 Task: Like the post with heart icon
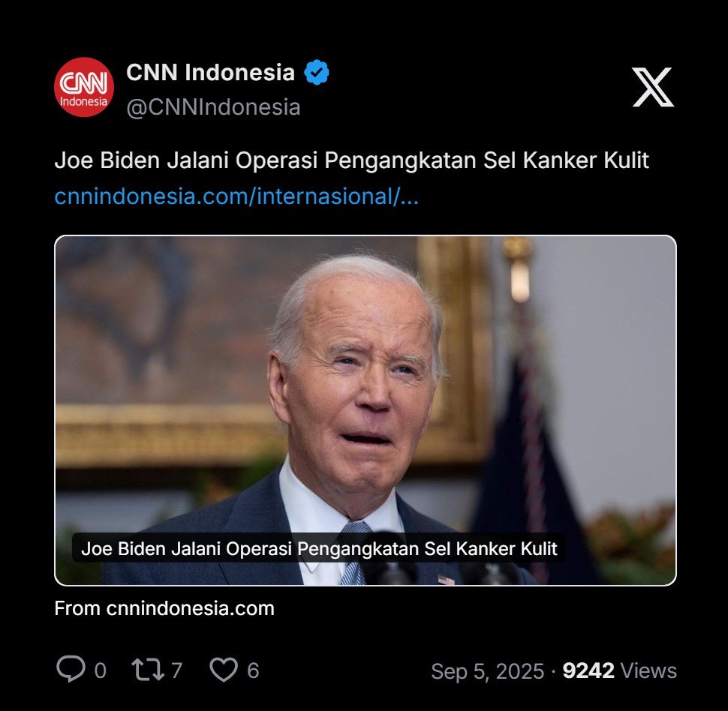point(224,670)
